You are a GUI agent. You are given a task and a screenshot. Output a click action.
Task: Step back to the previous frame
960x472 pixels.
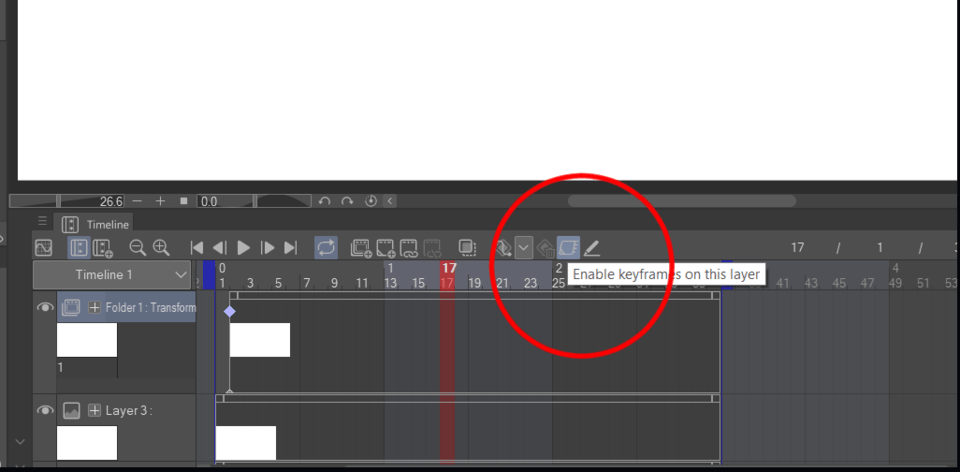click(219, 248)
